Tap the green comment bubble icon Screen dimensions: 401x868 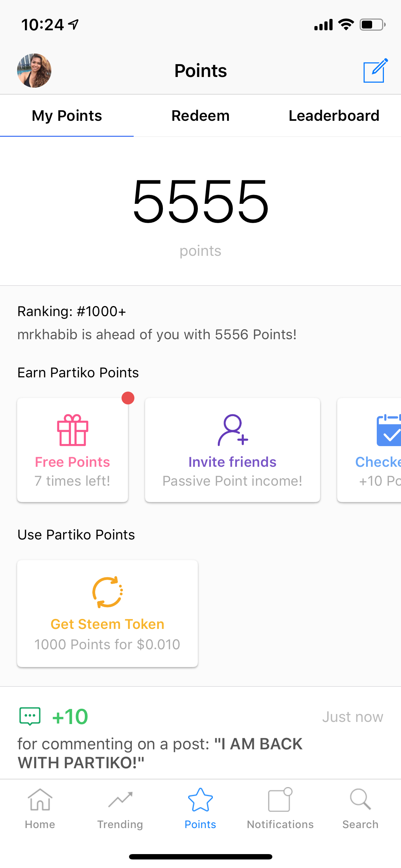pyautogui.click(x=30, y=716)
